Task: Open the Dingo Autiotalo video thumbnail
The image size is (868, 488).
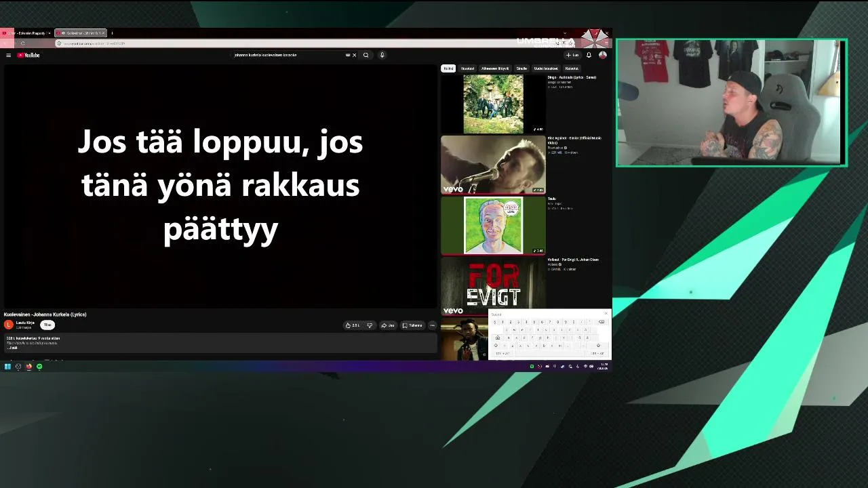Action: [x=493, y=104]
